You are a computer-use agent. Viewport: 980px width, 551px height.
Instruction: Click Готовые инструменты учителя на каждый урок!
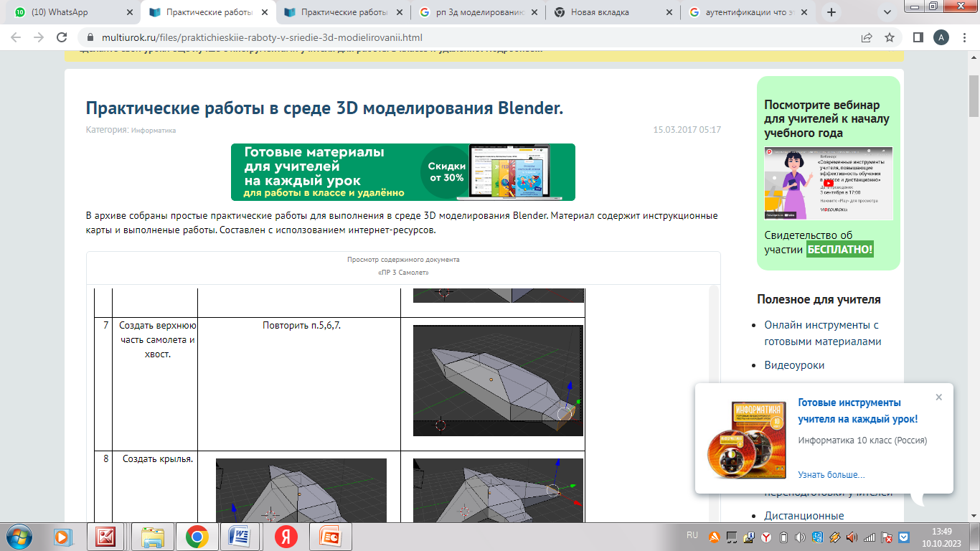point(857,411)
